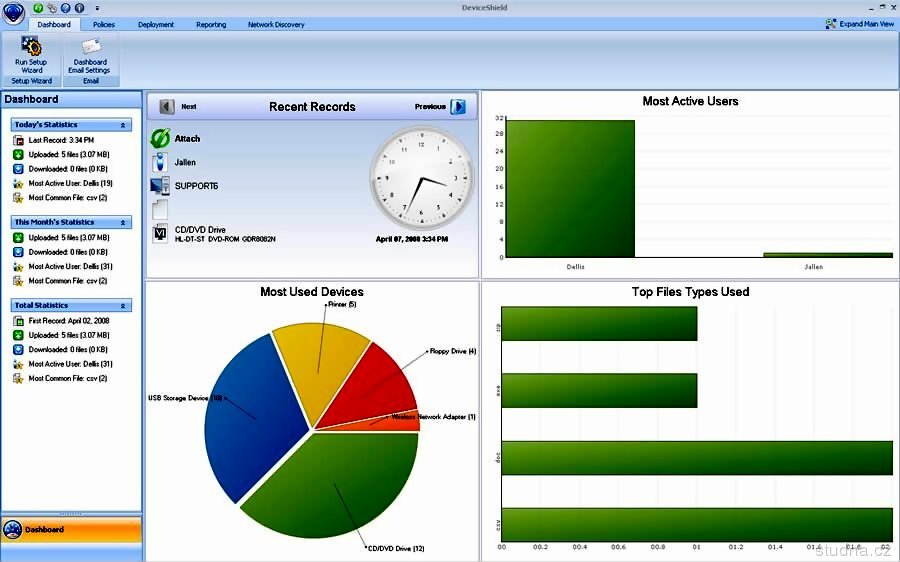900x562 pixels.
Task: Open the DeviceShield shield application menu
Action: [13, 13]
